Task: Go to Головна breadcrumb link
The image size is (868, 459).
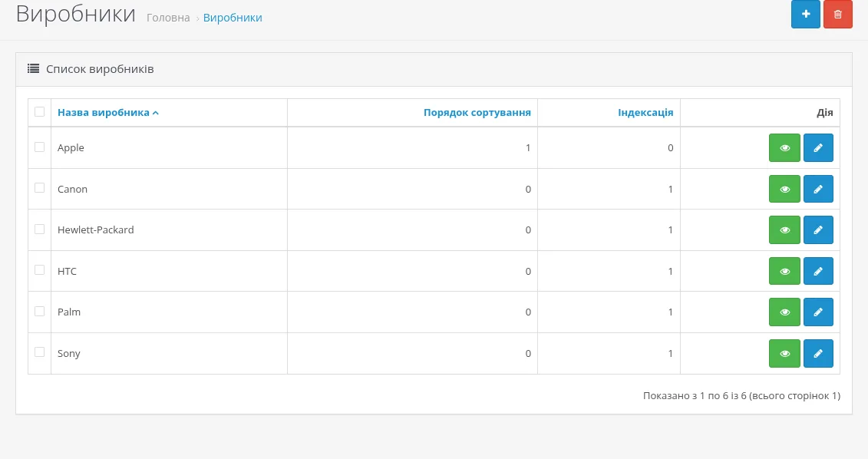Action: 168,18
